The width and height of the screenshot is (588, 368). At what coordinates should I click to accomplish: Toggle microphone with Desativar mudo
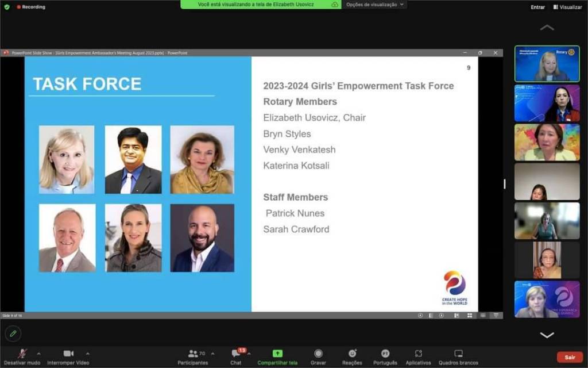click(x=22, y=354)
